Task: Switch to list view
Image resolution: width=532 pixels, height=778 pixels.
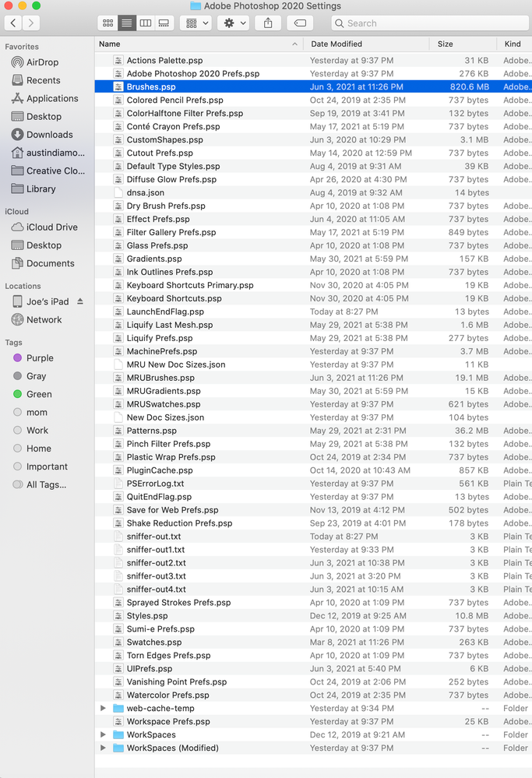Action: click(126, 23)
